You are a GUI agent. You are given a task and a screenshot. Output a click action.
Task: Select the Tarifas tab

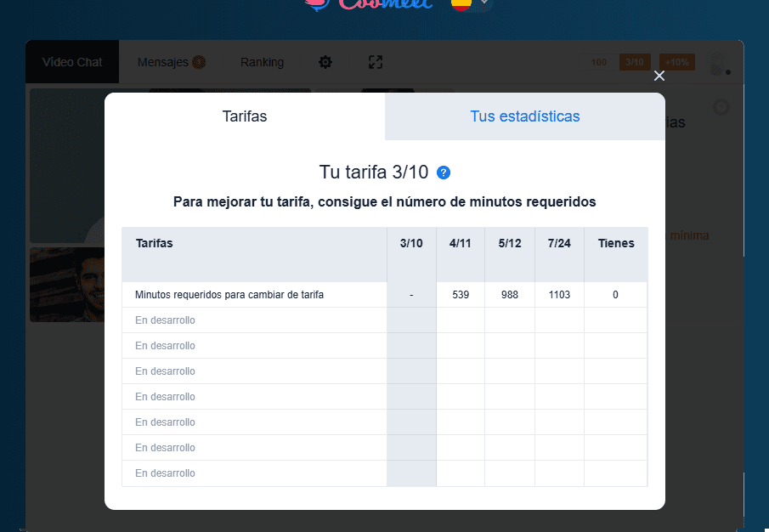coord(244,116)
